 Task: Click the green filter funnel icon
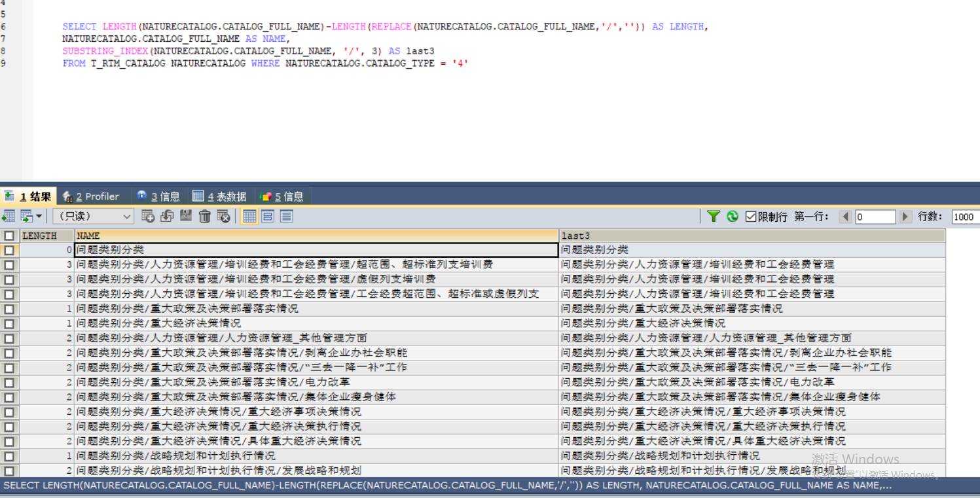[714, 216]
